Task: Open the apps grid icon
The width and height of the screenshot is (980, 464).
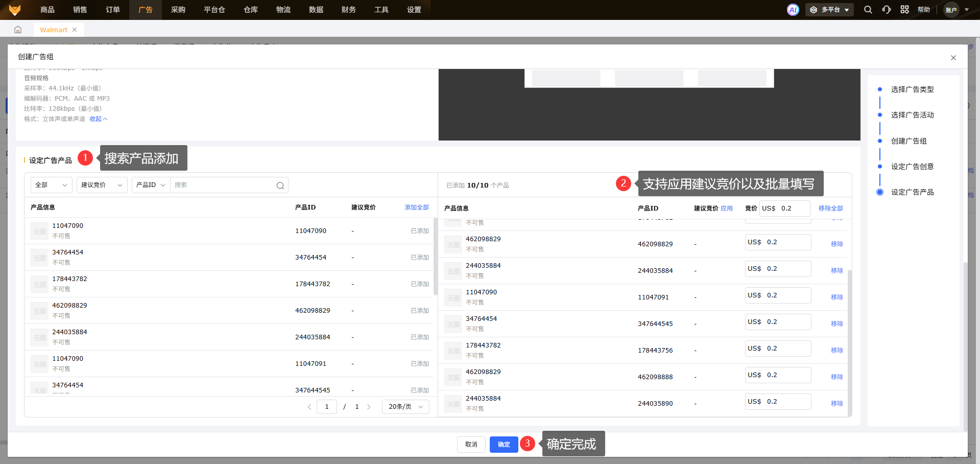Action: click(x=904, y=10)
